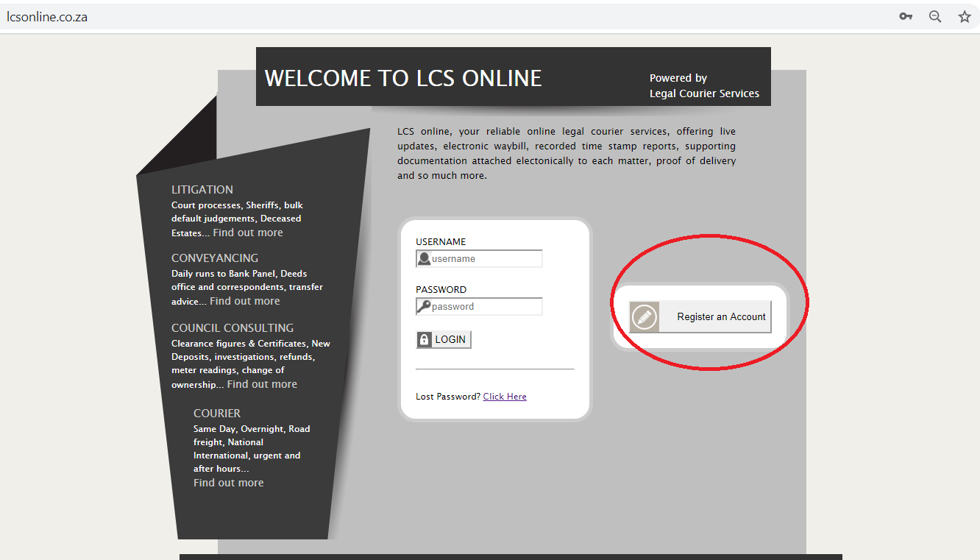Click the key icon in the password box
This screenshot has height=560, width=980.
click(424, 306)
